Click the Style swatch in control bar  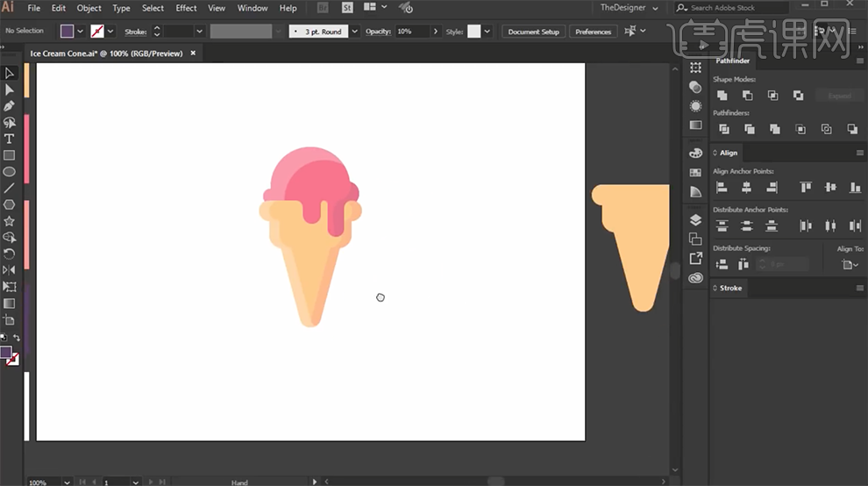coord(474,32)
